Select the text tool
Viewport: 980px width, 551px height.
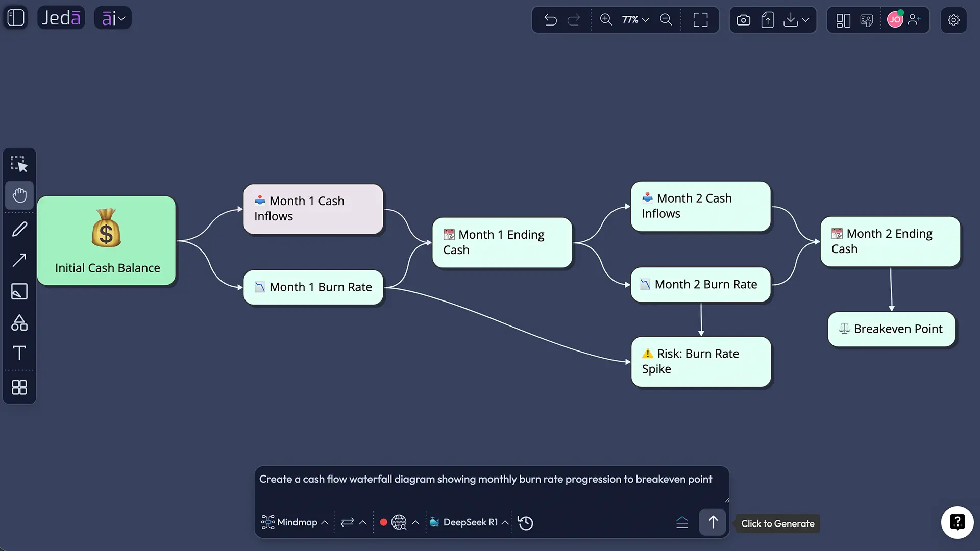coord(19,353)
